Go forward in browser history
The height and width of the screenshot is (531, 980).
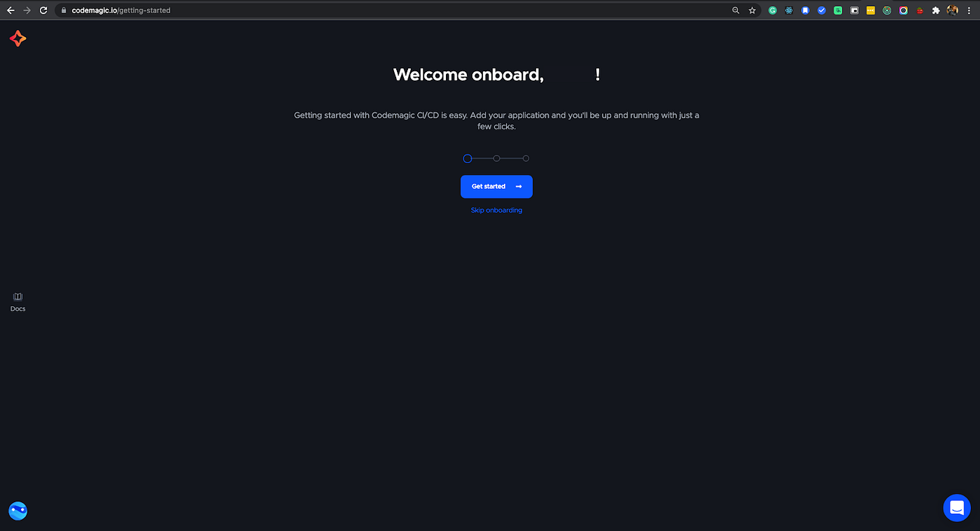27,10
